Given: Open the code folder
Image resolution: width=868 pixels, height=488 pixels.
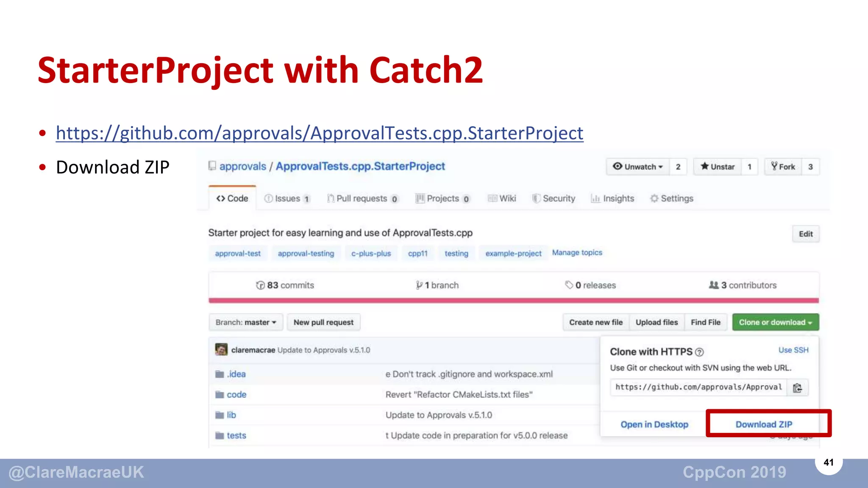Looking at the screenshot, I should (x=236, y=394).
